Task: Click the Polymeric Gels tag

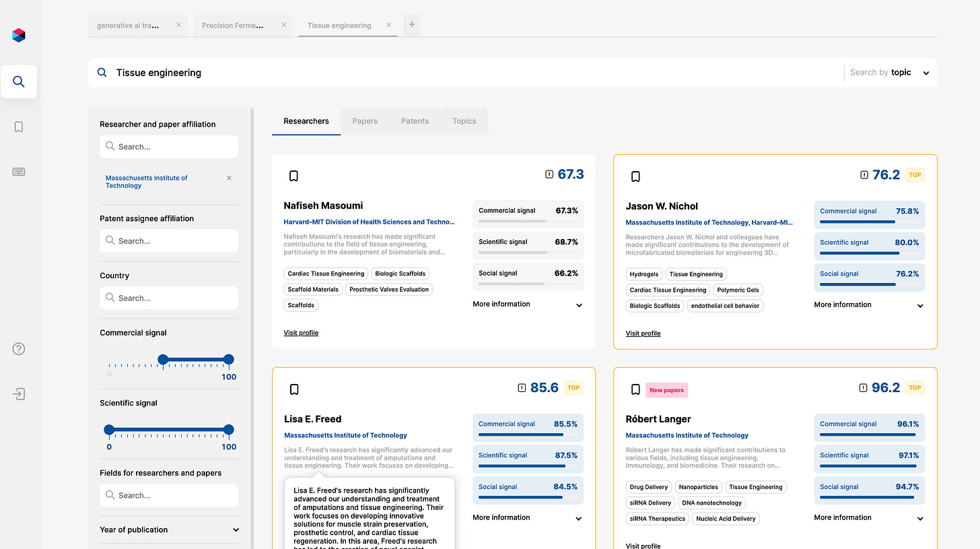Action: click(738, 290)
